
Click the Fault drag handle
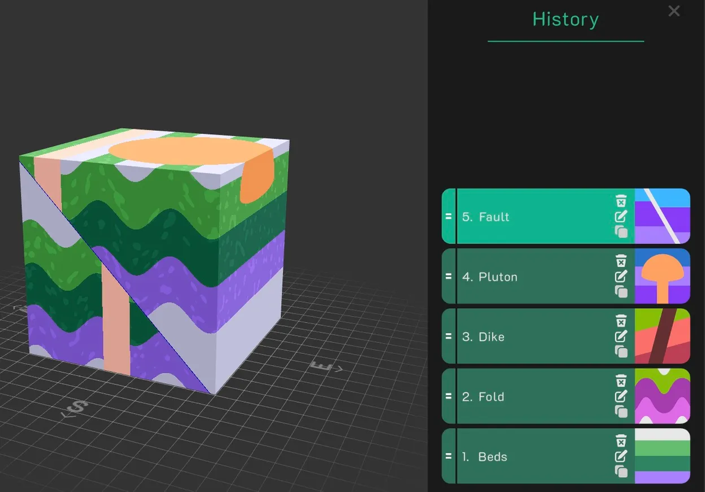click(x=448, y=216)
